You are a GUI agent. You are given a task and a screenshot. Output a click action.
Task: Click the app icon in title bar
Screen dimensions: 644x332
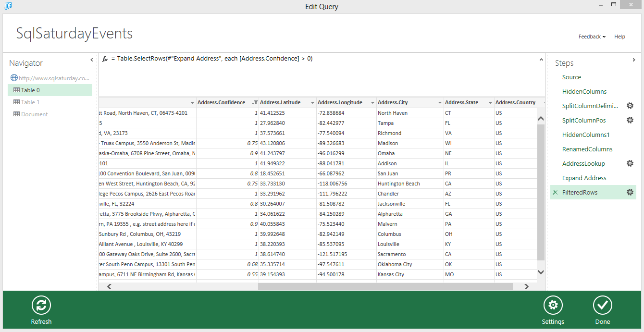(x=8, y=6)
